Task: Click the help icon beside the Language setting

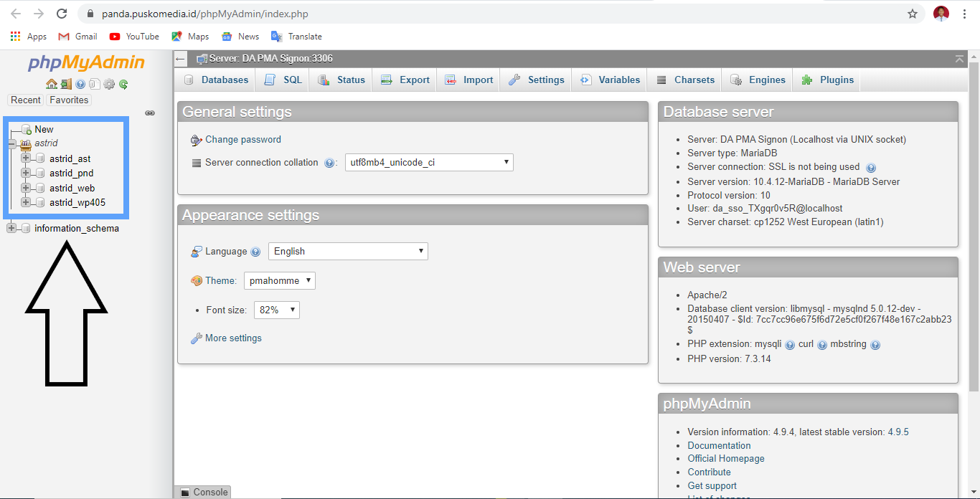Action: pos(256,251)
